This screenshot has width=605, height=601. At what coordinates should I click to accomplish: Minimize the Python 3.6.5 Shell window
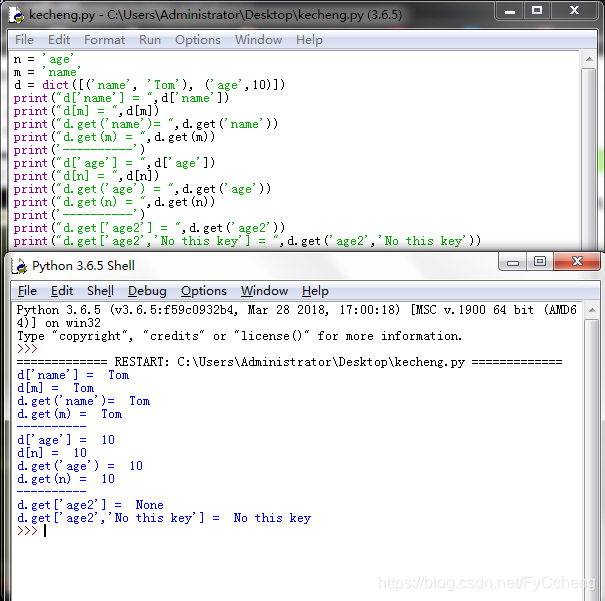tap(513, 262)
